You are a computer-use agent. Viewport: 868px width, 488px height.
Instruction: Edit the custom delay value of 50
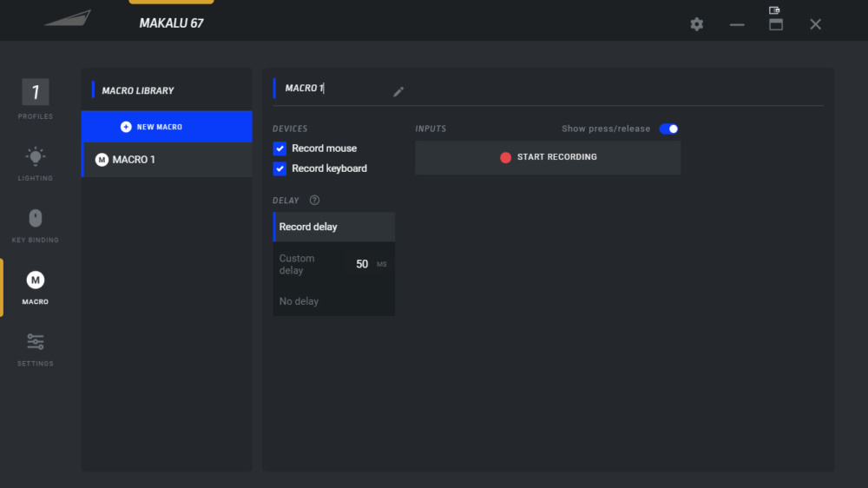362,264
